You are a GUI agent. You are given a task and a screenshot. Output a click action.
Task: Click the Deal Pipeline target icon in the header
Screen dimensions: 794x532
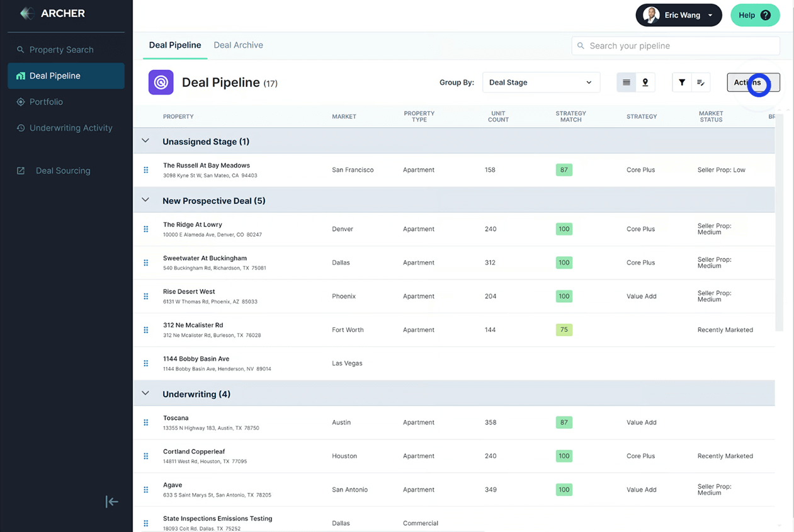(x=161, y=82)
